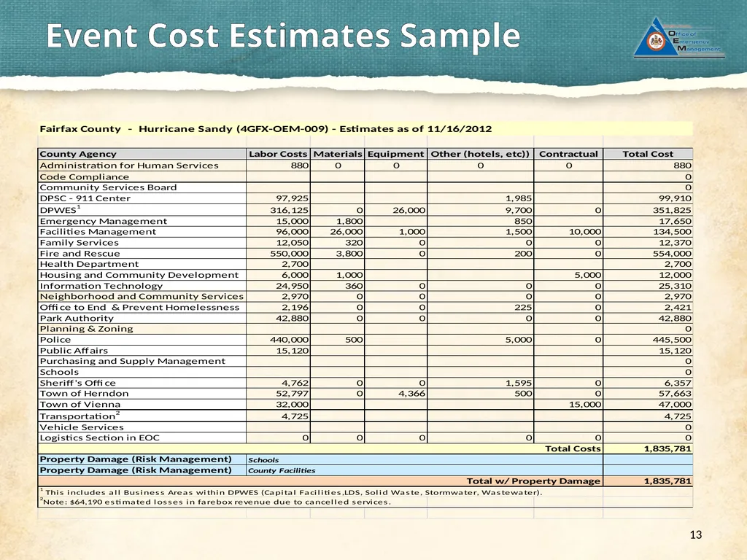
Task: Click the 'Schools' agency row label
Action: [59, 372]
